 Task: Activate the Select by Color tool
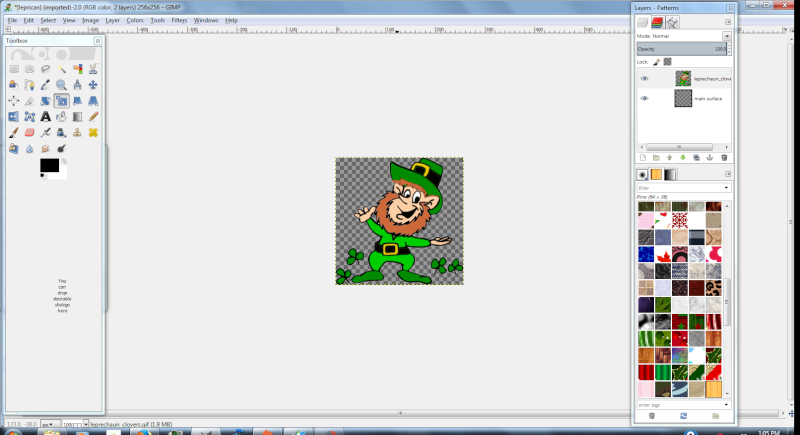[x=77, y=69]
